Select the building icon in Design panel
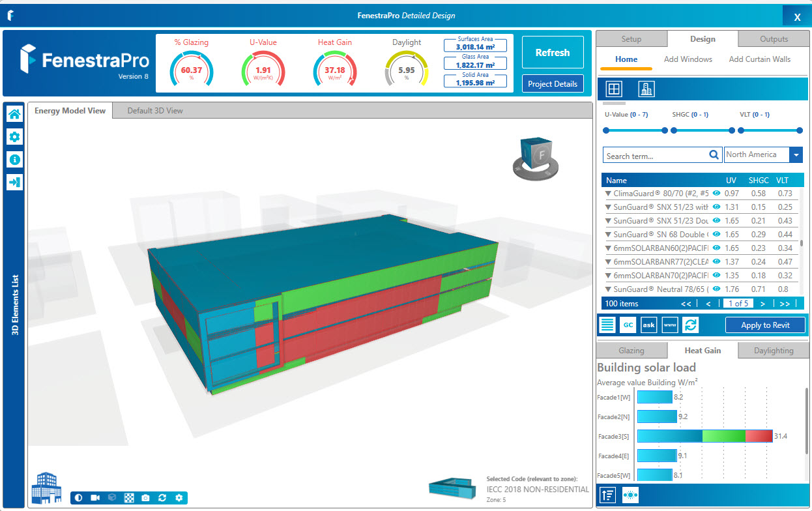 646,89
